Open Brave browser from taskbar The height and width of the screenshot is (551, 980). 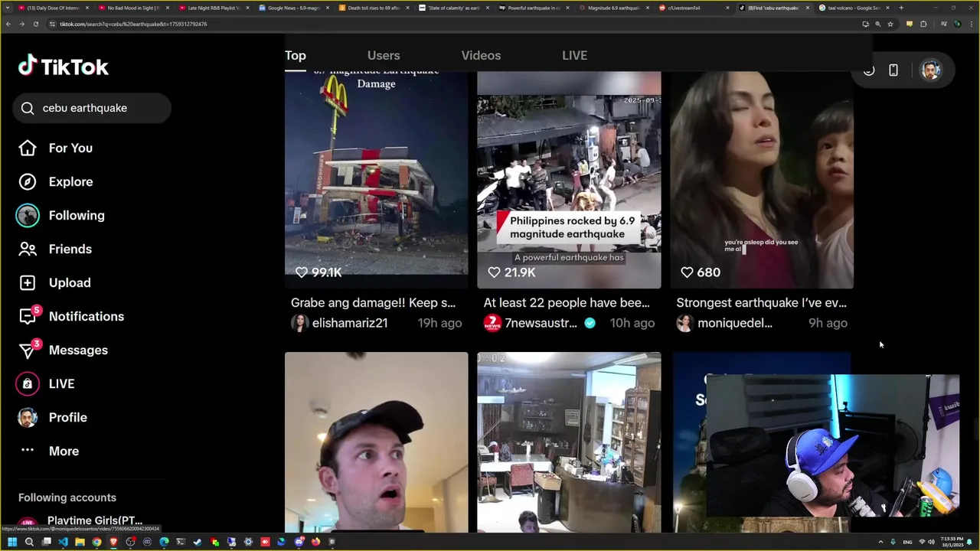[x=113, y=542]
